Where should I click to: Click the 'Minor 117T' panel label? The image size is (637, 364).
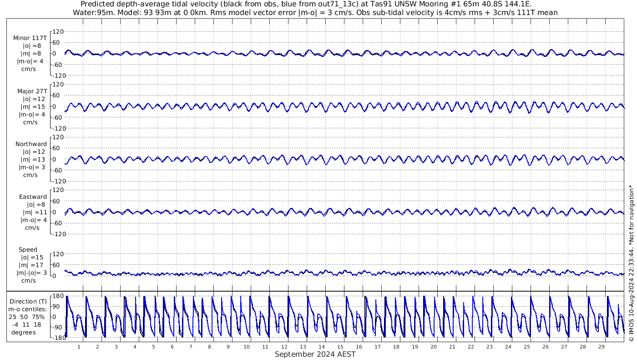click(30, 38)
